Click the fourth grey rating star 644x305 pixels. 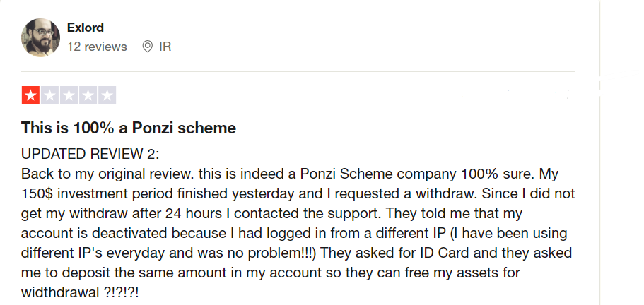pos(88,95)
